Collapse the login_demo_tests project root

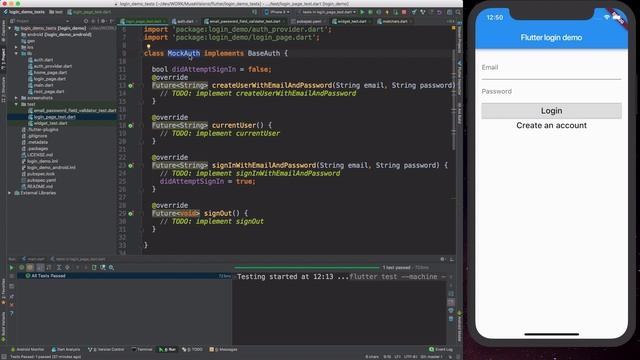pyautogui.click(x=10, y=28)
